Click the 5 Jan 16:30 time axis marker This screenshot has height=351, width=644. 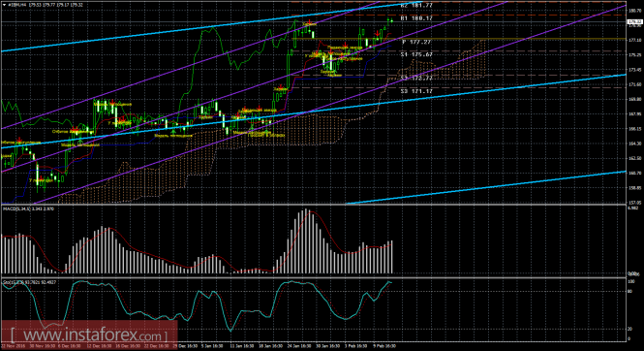[x=212, y=346]
